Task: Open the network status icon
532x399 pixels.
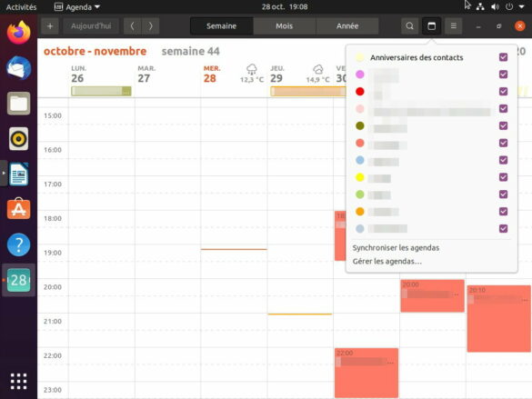Action: [x=480, y=6]
